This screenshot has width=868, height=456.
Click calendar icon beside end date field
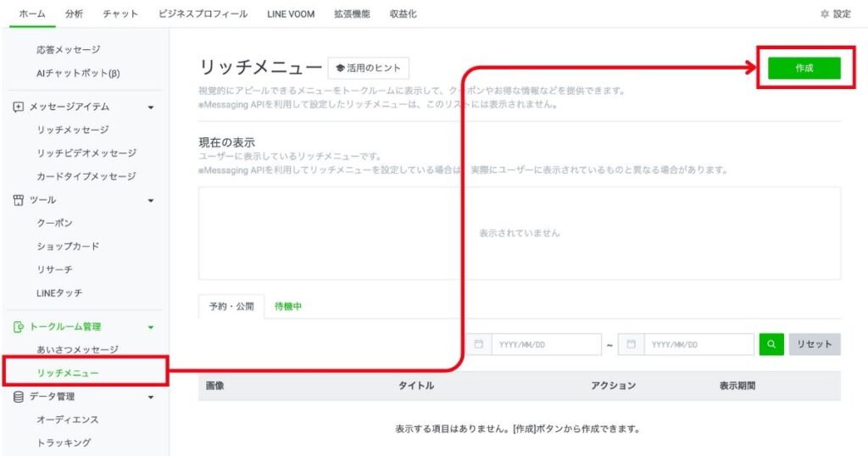[632, 344]
